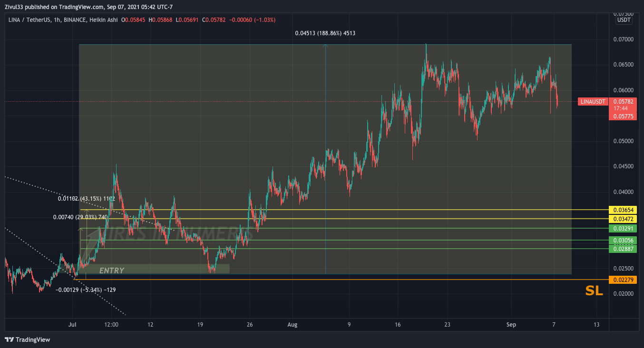The height and width of the screenshot is (348, 644).
Task: Click the LINAUSDT symbol price tag
Action: 593,102
